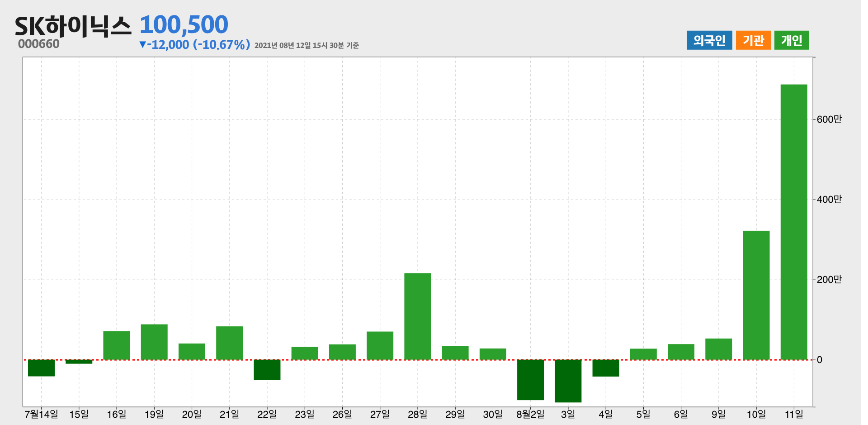Click the green bar for 6일
Viewport: 868px width, 425px height.
[x=681, y=352]
